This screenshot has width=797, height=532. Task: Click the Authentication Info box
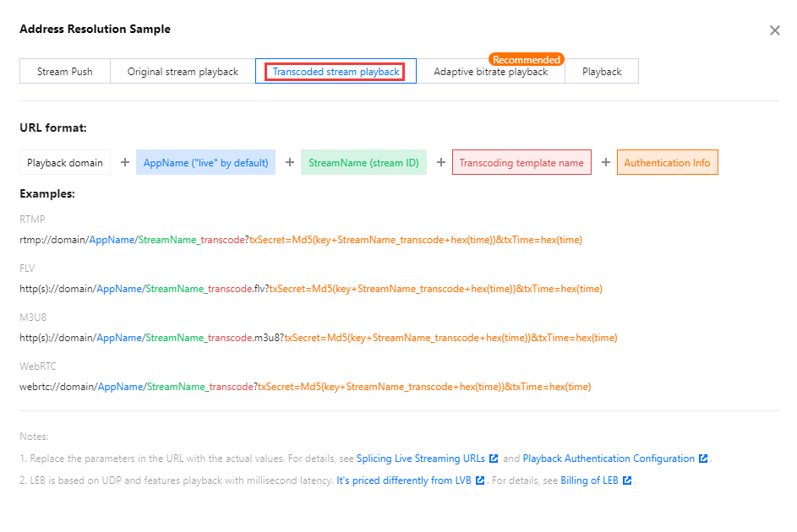667,163
